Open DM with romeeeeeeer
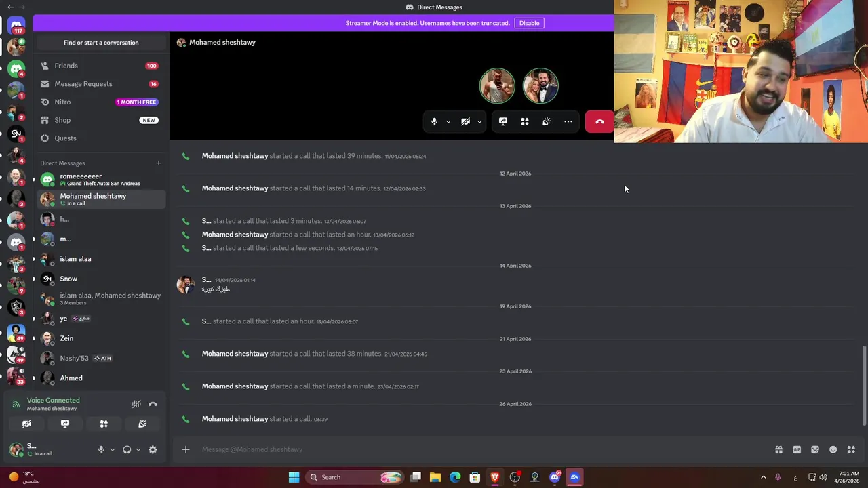Viewport: 868px width, 488px height. pos(100,180)
